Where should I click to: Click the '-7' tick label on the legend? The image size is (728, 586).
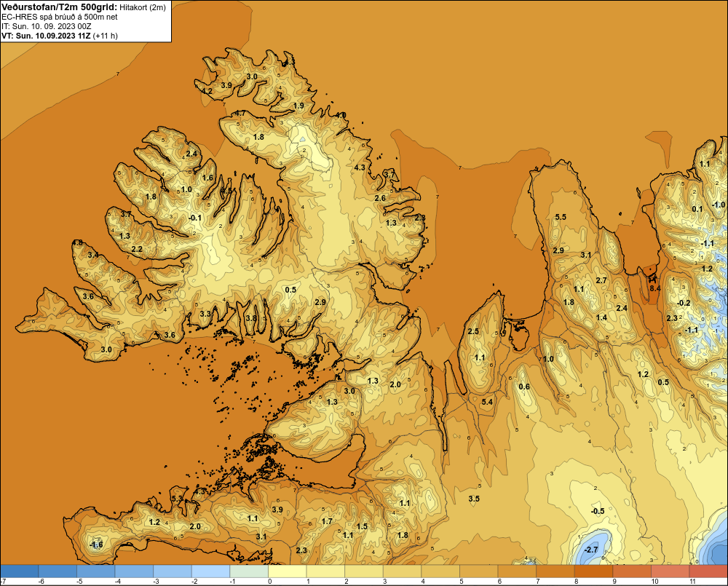point(3,582)
